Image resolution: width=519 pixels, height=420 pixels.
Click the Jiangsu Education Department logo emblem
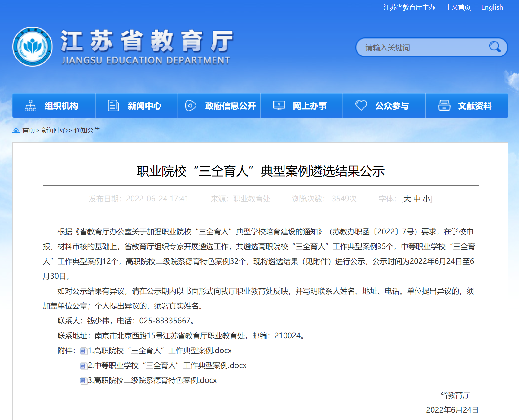33,46
